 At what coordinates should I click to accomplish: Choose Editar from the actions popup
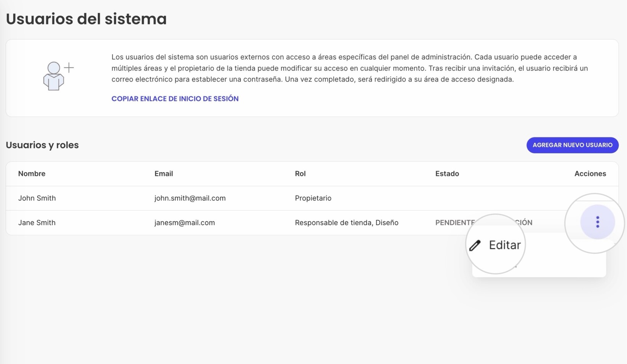[495, 245]
